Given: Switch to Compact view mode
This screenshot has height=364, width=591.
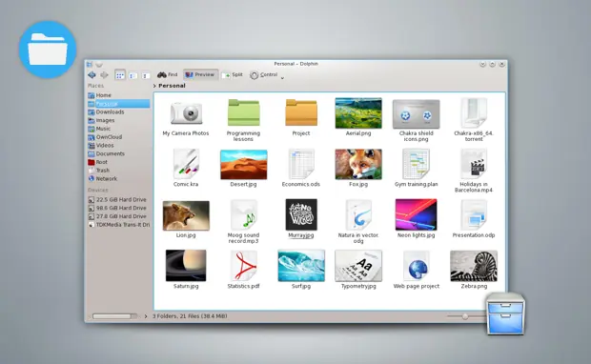Looking at the screenshot, I should 132,75.
